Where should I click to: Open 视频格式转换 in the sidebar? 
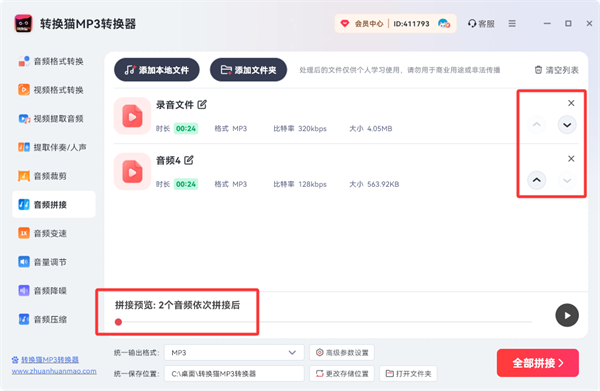click(x=51, y=90)
